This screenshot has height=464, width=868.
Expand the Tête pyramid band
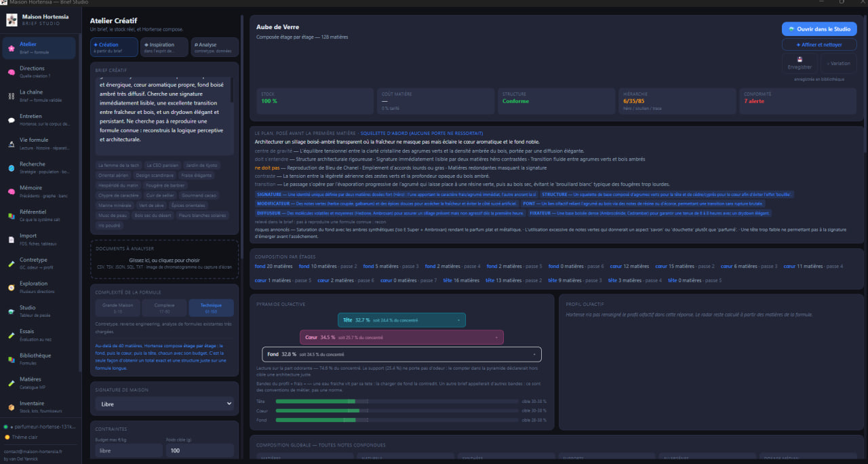(401, 320)
